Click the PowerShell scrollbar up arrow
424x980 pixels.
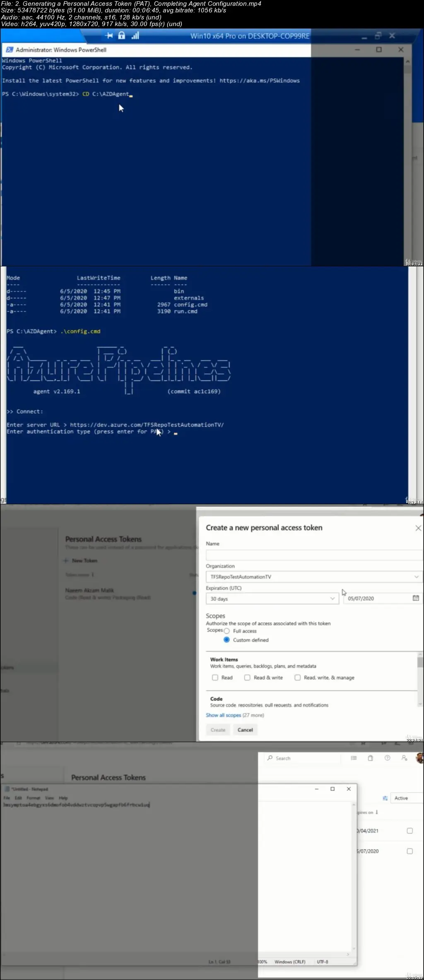coord(407,61)
